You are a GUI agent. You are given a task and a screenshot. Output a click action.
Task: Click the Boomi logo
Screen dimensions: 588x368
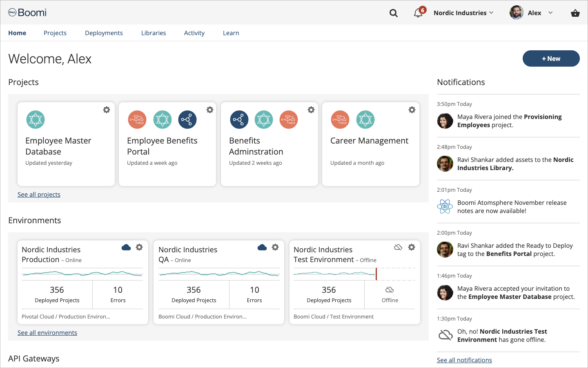[x=27, y=13]
